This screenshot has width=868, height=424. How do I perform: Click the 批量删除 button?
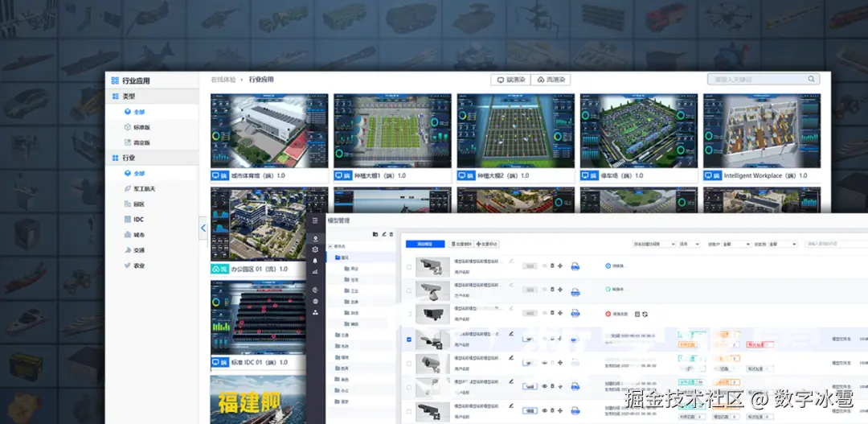tap(461, 244)
